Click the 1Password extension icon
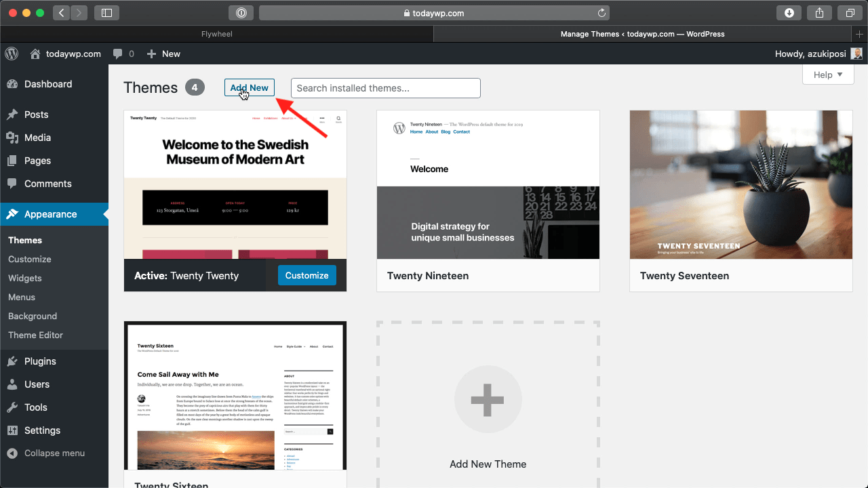Image resolution: width=868 pixels, height=488 pixels. coord(241,13)
